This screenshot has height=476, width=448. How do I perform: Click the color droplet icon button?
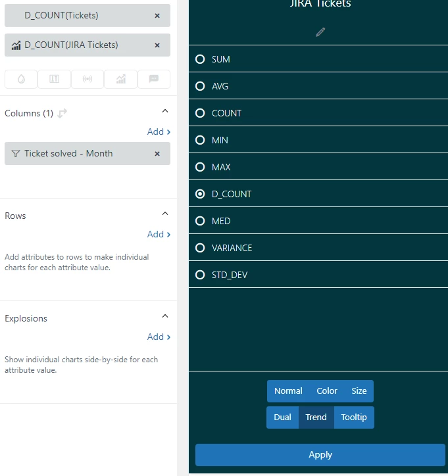21,80
